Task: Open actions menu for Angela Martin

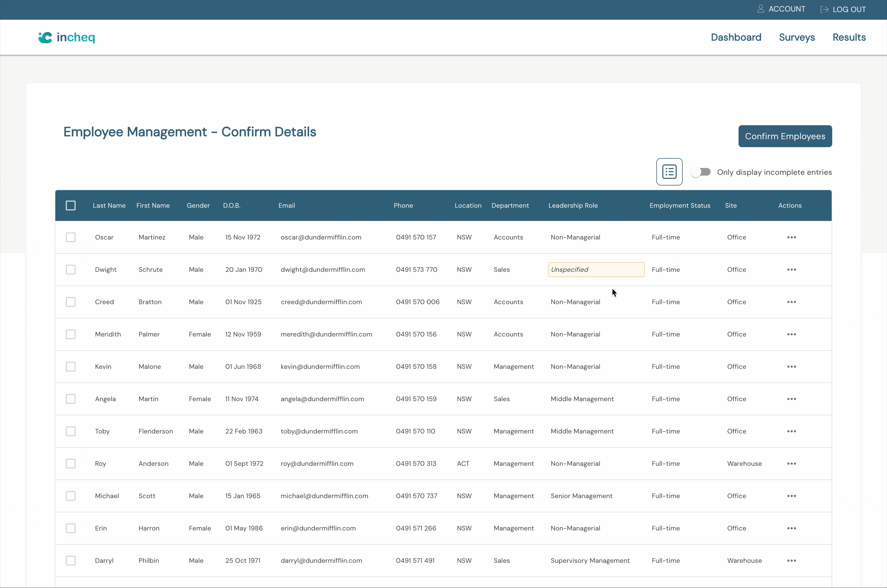Action: (x=791, y=399)
